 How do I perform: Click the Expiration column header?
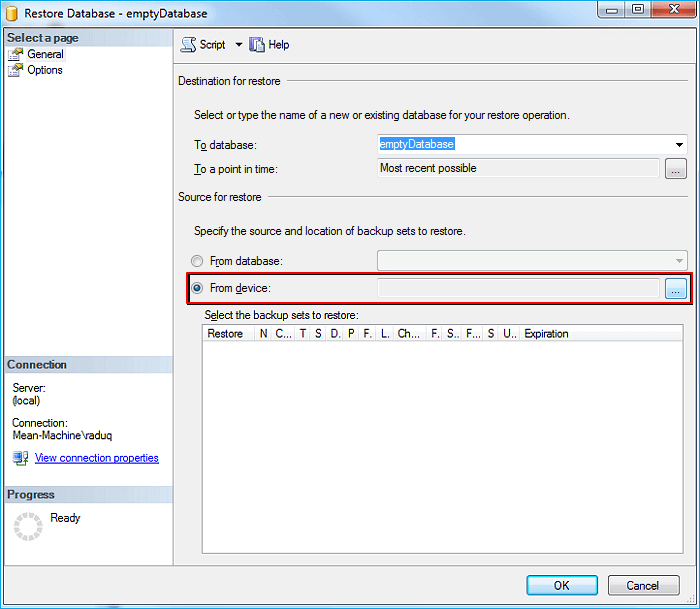click(601, 334)
